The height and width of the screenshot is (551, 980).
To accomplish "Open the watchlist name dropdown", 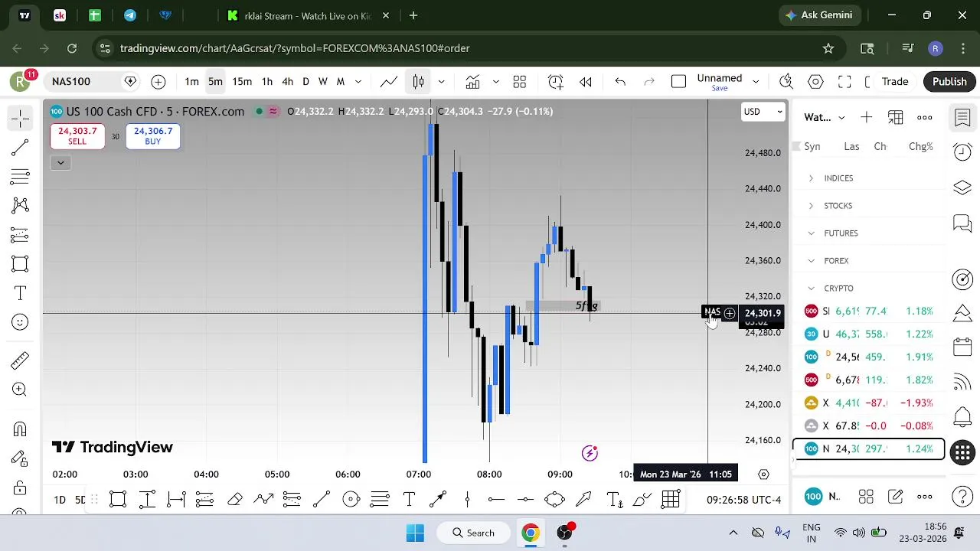I will [x=825, y=117].
